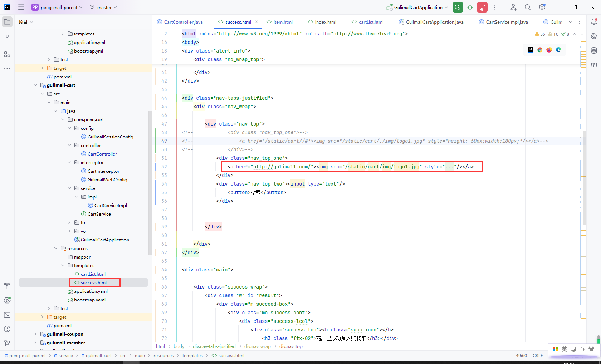
Task: Open the Terminal tool window
Action: pos(7,315)
